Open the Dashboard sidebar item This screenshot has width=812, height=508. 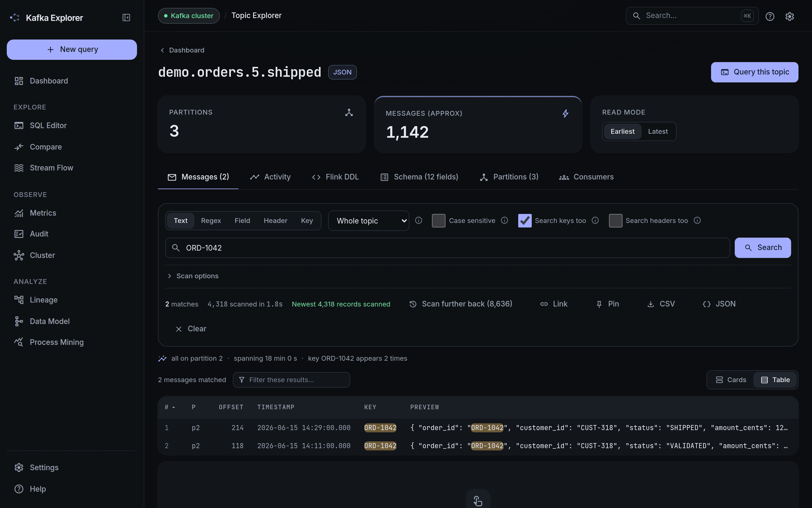click(x=72, y=81)
